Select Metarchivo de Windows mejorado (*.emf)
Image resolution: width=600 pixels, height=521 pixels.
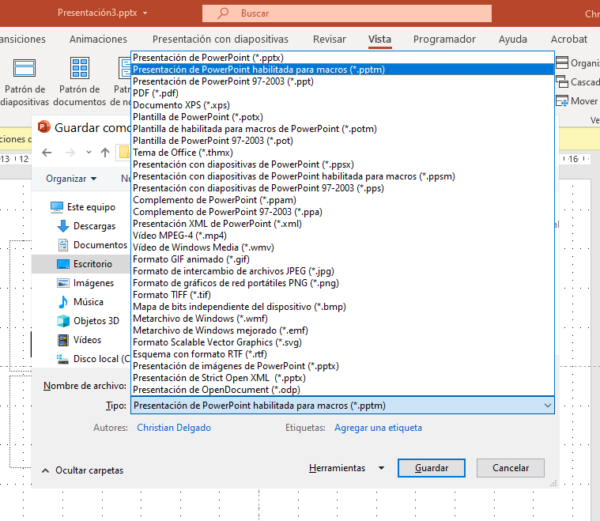coord(342,331)
